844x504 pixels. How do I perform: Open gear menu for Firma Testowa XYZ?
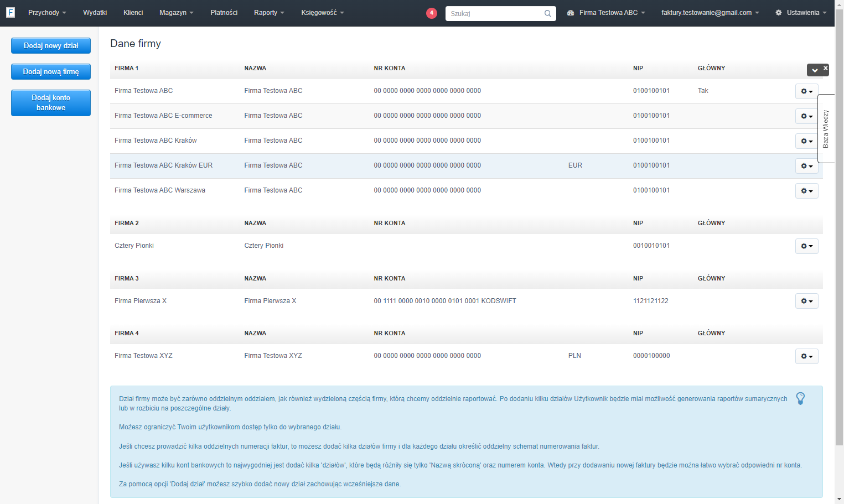[806, 356]
